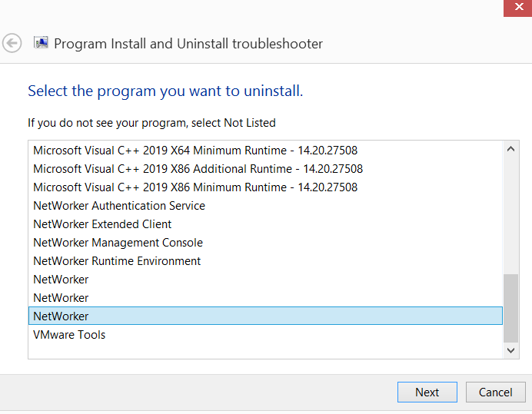Select Visual C++ 2019 X86 Additional Runtime
Screen dimensions: 532x414
(198, 169)
